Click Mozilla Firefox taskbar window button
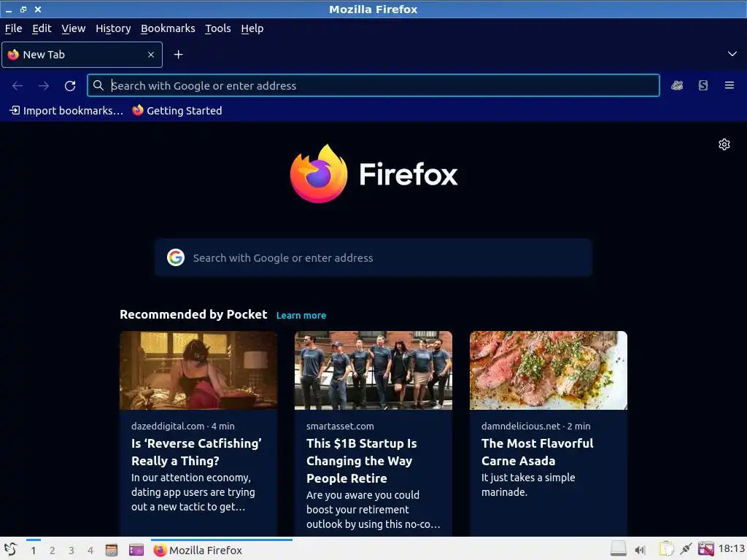 pyautogui.click(x=222, y=550)
